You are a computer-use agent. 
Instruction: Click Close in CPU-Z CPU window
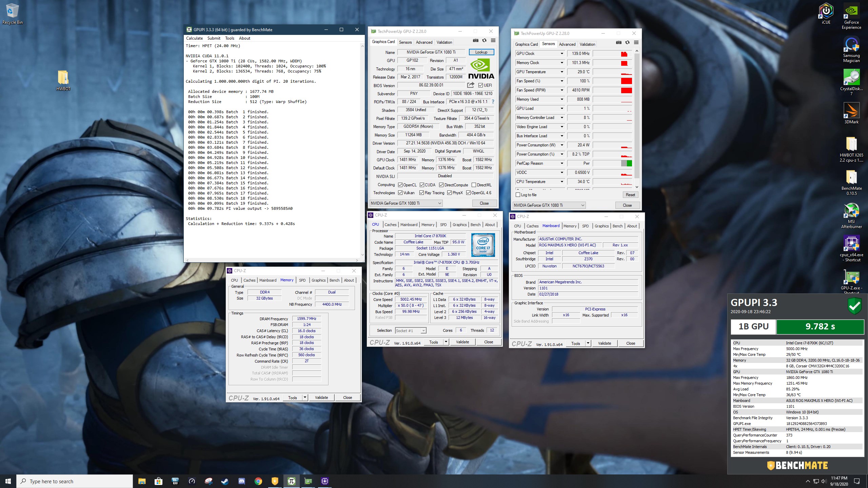pyautogui.click(x=489, y=342)
